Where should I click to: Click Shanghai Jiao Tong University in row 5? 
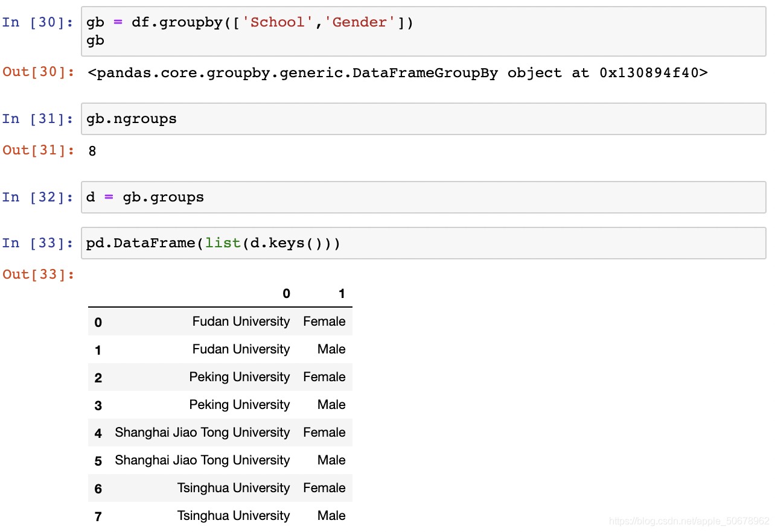202,460
